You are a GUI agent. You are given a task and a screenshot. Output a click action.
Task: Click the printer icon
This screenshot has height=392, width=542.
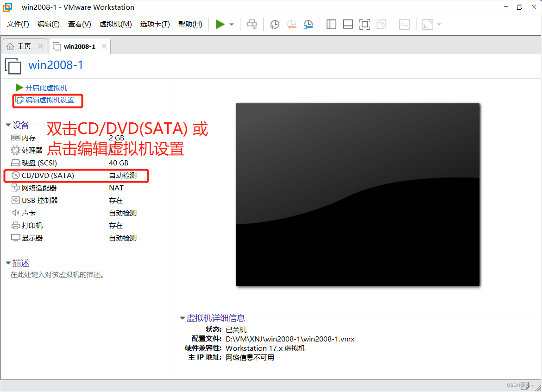pos(16,225)
